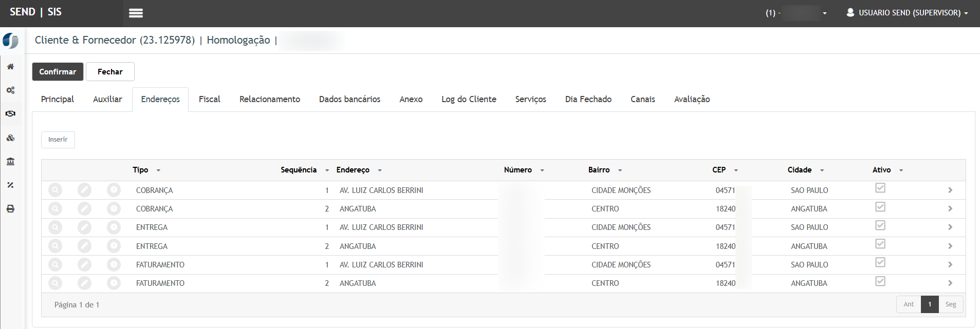Click the Inserir button
Image resolution: width=980 pixels, height=329 pixels.
58,140
